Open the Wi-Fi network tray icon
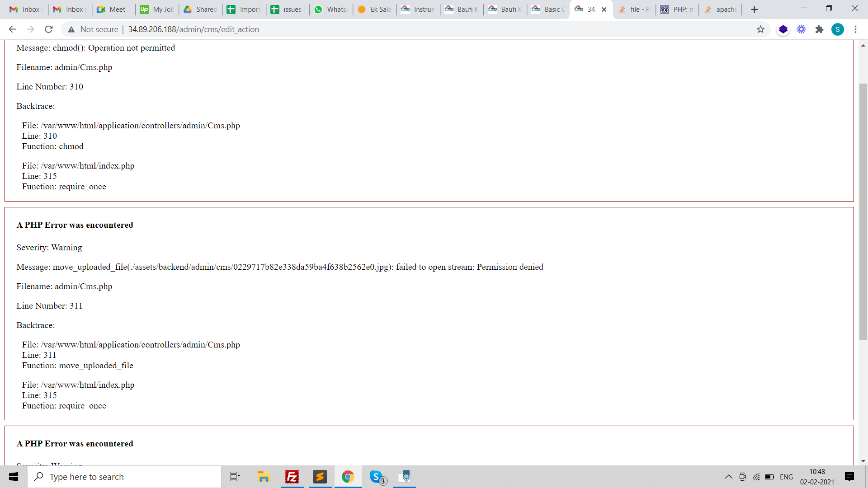Viewport: 868px width, 488px height. 756,477
